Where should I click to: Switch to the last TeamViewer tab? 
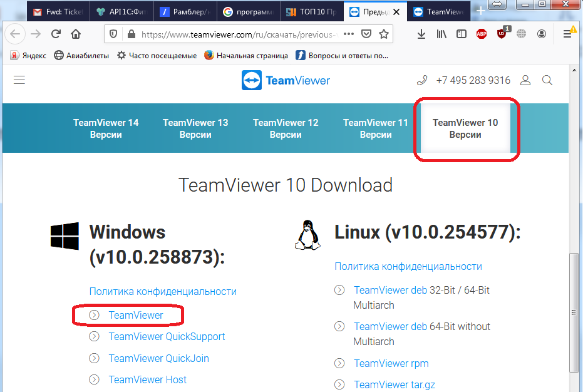click(439, 11)
